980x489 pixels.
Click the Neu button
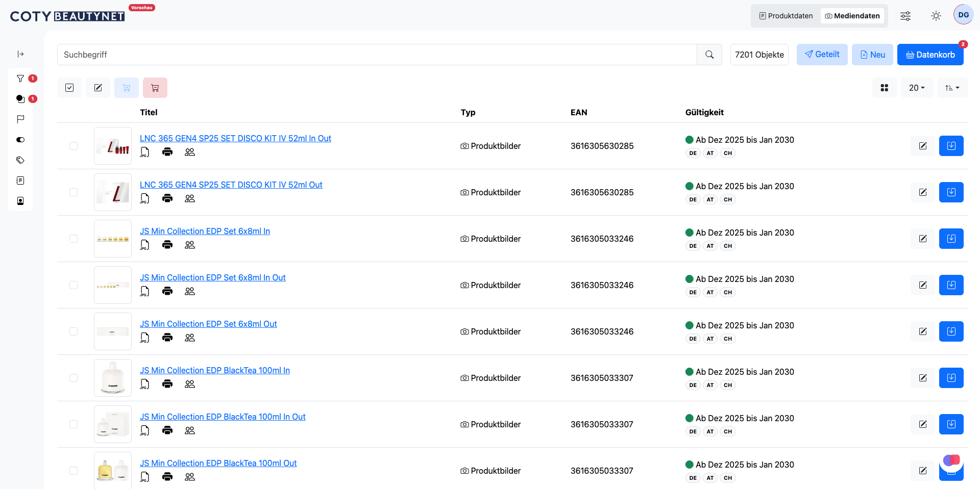click(873, 55)
